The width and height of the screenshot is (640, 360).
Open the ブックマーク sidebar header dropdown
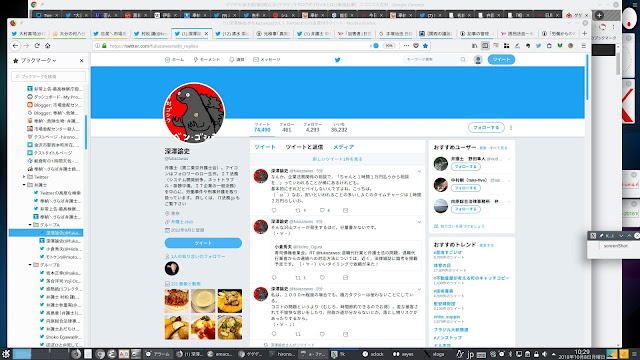[x=38, y=60]
